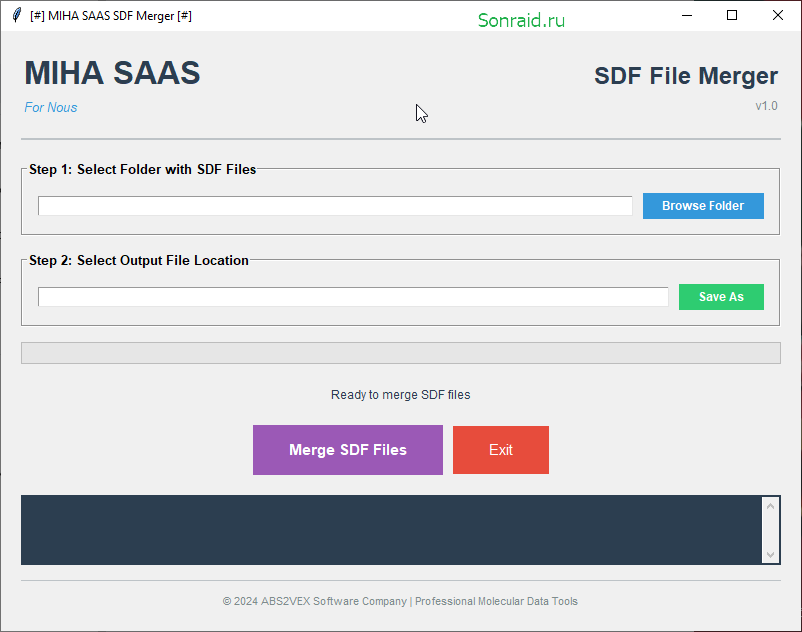Click the MIHA SAAS heading logo text

[x=112, y=73]
